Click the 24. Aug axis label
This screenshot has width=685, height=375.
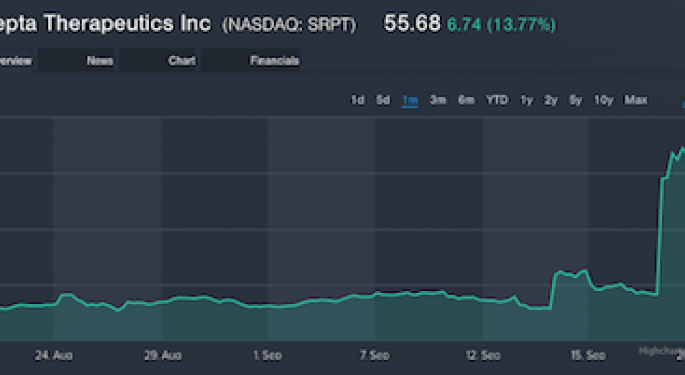click(54, 355)
